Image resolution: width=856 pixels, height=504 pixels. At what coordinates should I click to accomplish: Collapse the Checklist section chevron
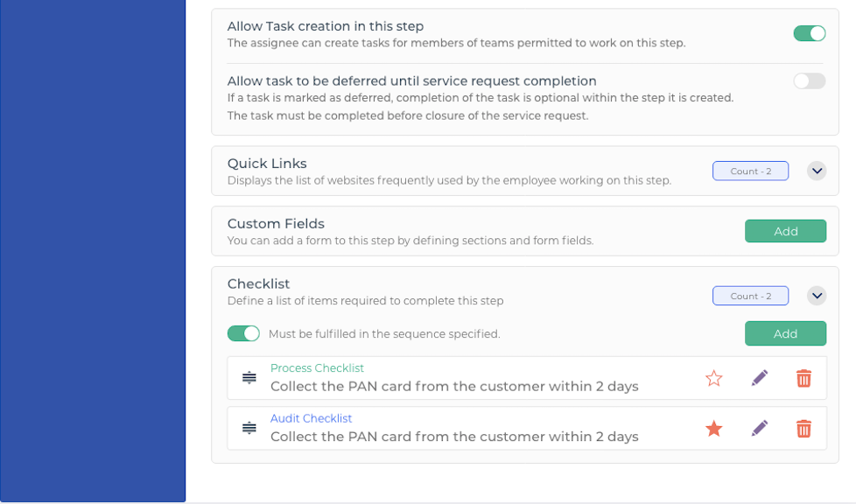817,296
